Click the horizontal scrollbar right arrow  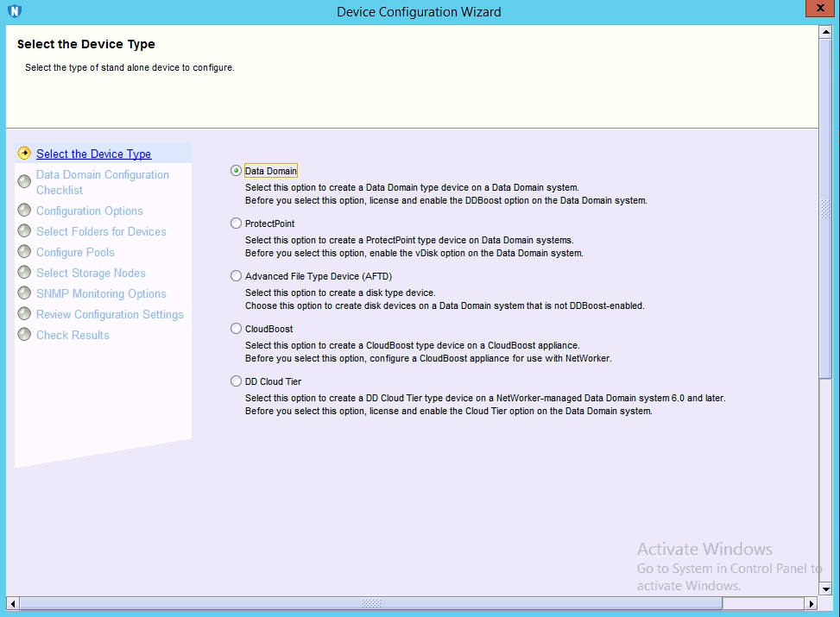[811, 602]
